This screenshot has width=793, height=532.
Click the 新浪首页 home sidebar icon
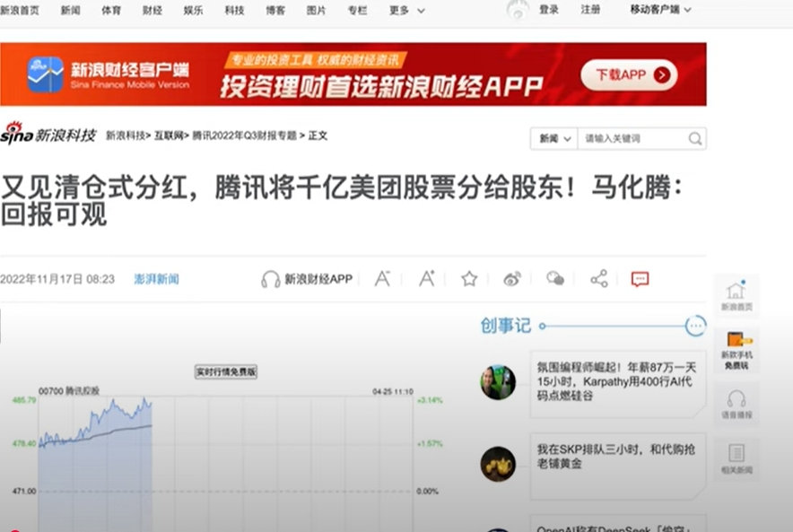tap(736, 296)
